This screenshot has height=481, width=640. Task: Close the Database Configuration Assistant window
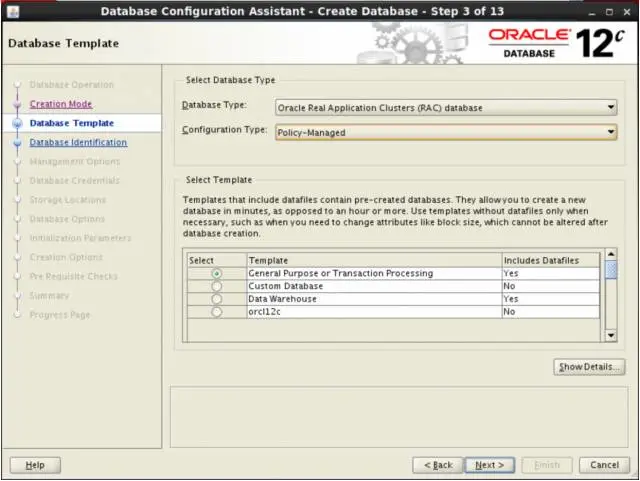pos(627,12)
